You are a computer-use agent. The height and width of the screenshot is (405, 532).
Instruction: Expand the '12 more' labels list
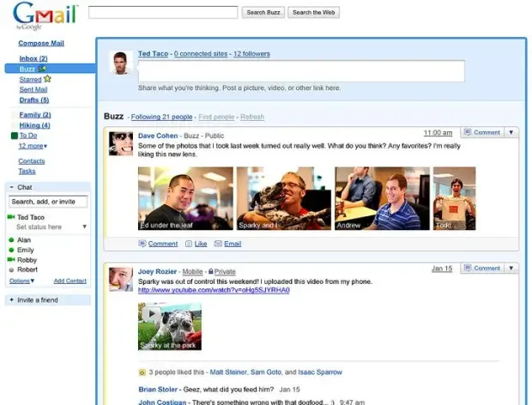click(x=33, y=146)
